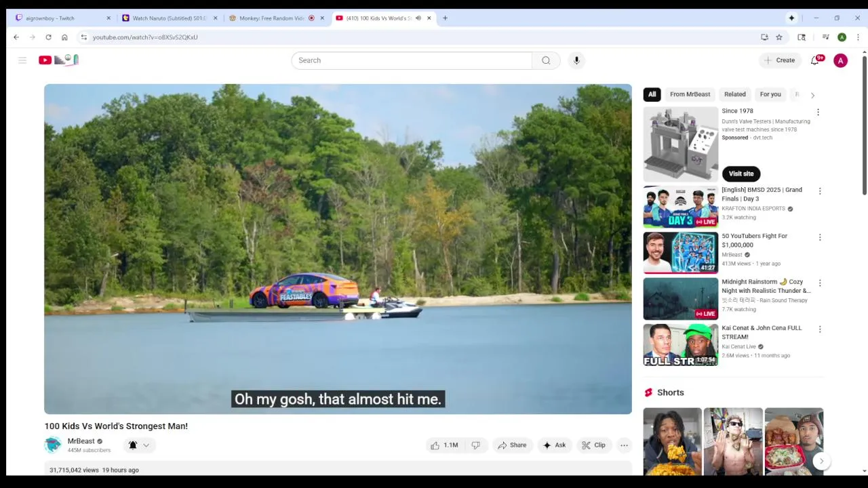Close the Watch Naruto tab

(x=215, y=18)
